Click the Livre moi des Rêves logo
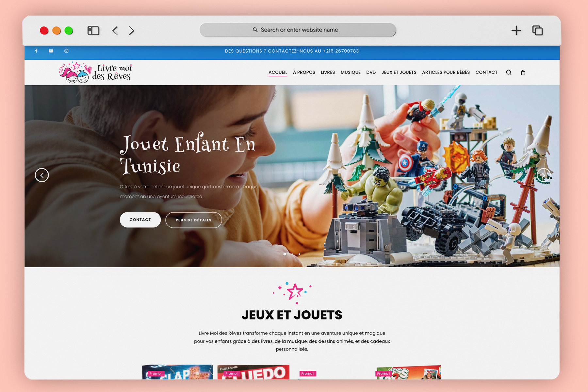This screenshot has height=392, width=588. 95,73
